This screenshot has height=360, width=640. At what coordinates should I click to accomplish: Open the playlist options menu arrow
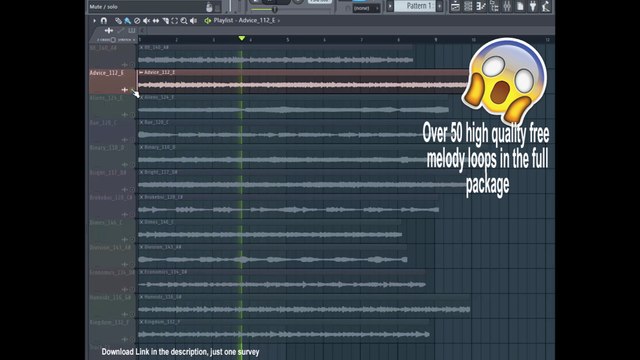pyautogui.click(x=95, y=20)
